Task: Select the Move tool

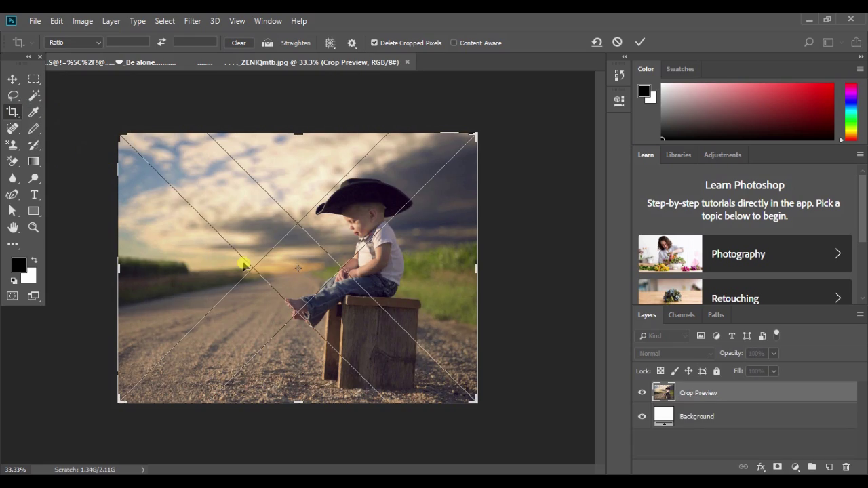Action: click(x=12, y=79)
